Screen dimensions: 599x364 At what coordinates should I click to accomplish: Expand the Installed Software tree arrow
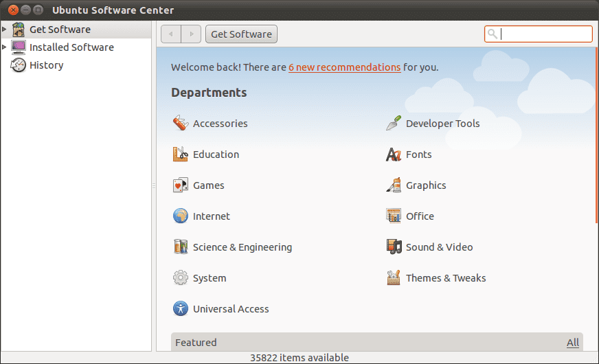tap(5, 47)
